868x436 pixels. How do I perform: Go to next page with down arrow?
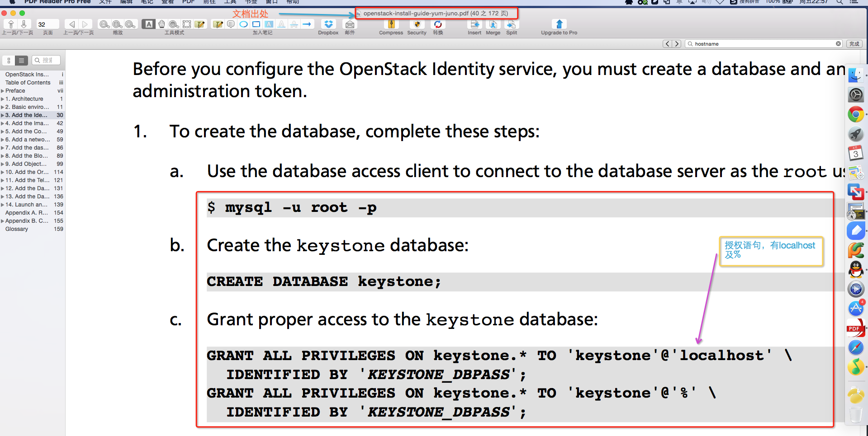pos(24,24)
